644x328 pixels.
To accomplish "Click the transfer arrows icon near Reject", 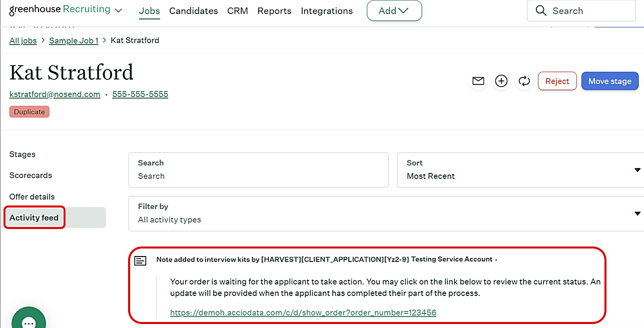I will point(524,81).
